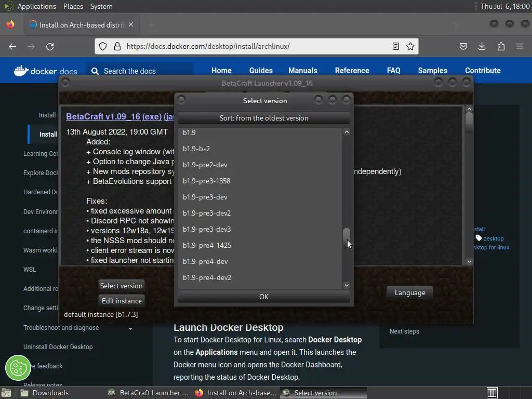Bookmark this page with the star icon
The width and height of the screenshot is (532, 399).
point(410,46)
